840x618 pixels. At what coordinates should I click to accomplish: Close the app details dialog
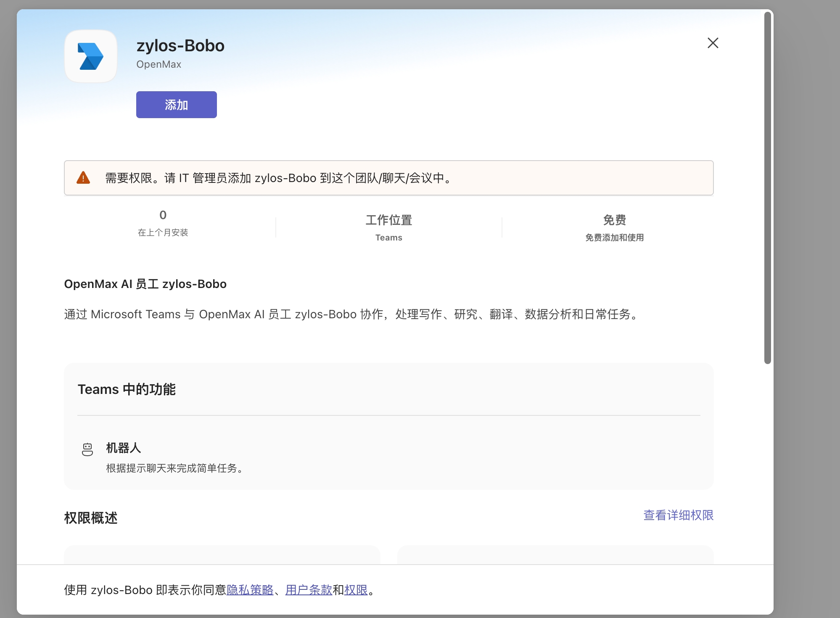click(713, 43)
